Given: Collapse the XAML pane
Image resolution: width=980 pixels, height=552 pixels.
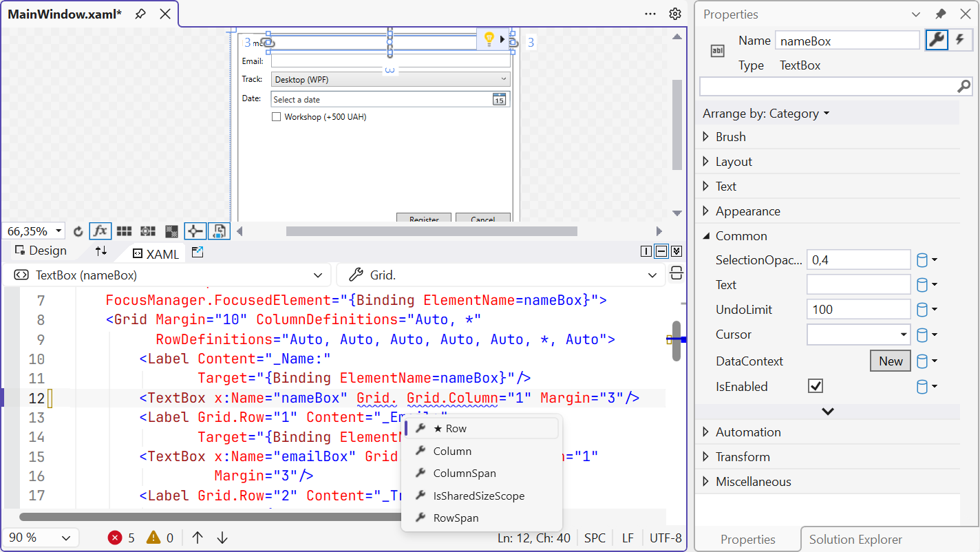Looking at the screenshot, I should click(676, 251).
